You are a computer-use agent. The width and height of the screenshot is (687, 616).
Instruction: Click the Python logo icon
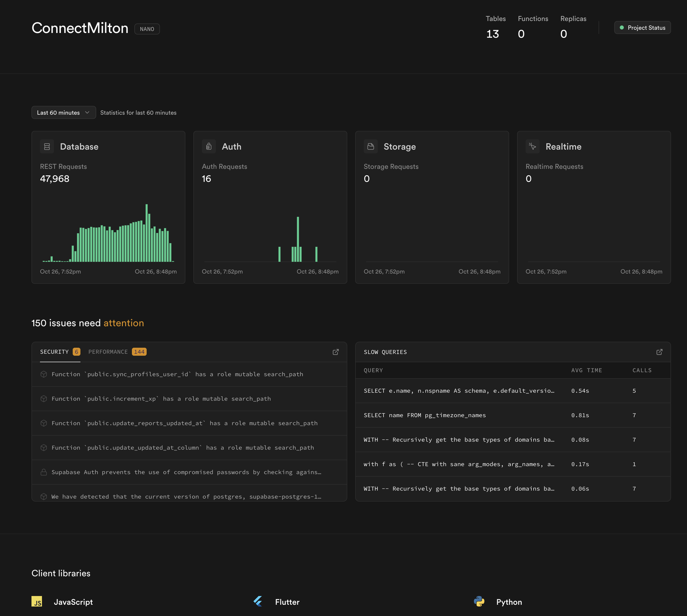(x=479, y=602)
